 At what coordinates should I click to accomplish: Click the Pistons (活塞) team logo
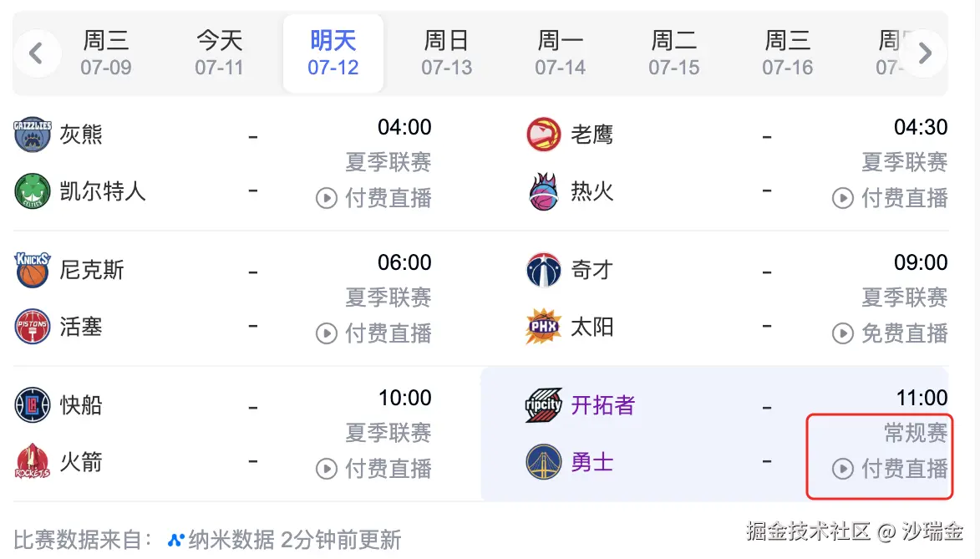[x=33, y=327]
